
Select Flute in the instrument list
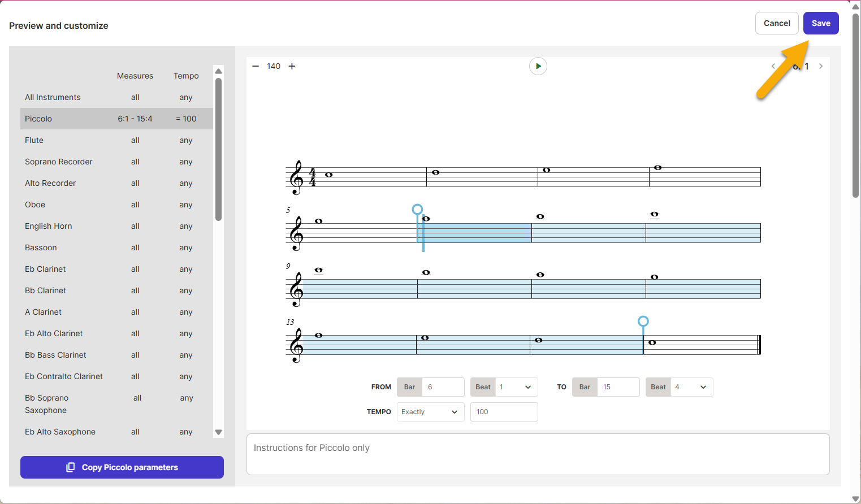[x=34, y=140]
